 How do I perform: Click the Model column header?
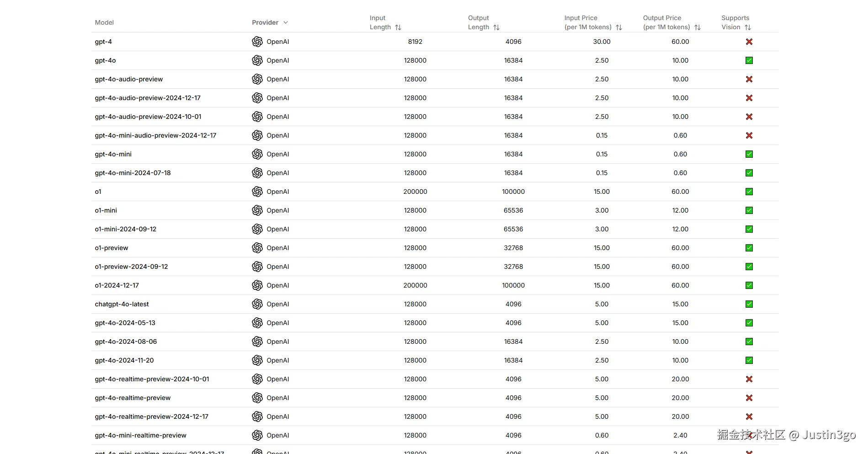(x=104, y=22)
